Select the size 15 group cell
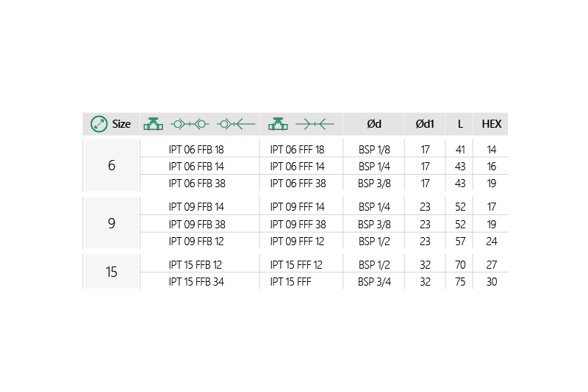588x392 pixels. (112, 272)
